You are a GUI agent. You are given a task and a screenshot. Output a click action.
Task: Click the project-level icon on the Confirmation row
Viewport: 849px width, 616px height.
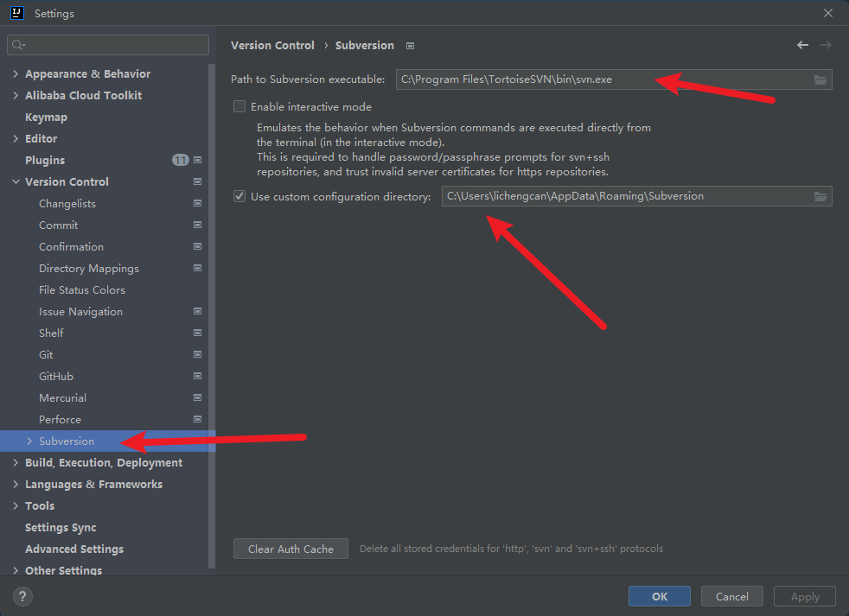(x=198, y=246)
